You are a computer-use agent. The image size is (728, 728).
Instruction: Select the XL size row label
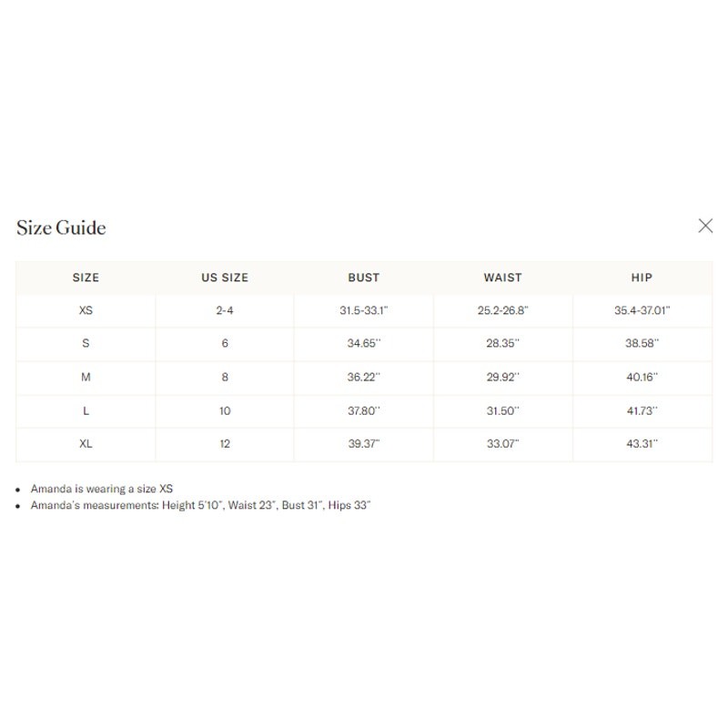[86, 444]
